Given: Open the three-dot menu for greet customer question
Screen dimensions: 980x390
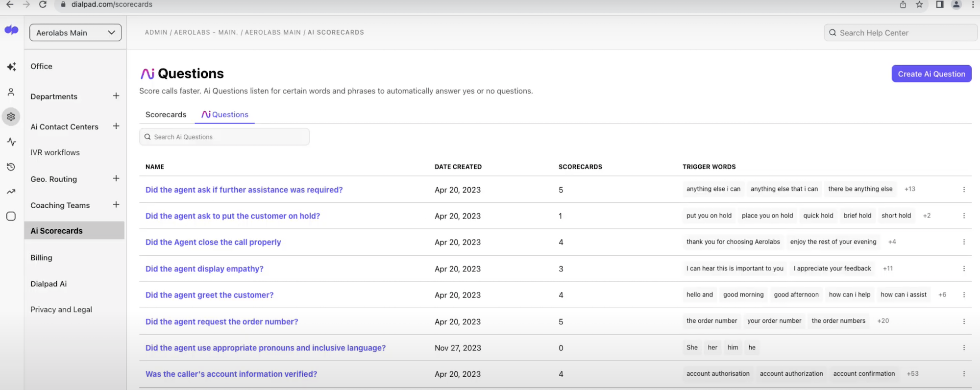Looking at the screenshot, I should coord(963,295).
